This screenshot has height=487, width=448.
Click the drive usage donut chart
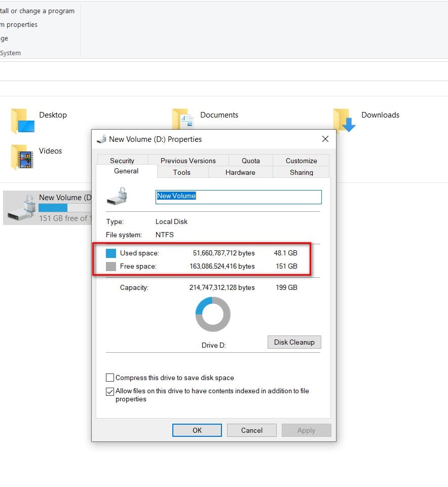(213, 314)
